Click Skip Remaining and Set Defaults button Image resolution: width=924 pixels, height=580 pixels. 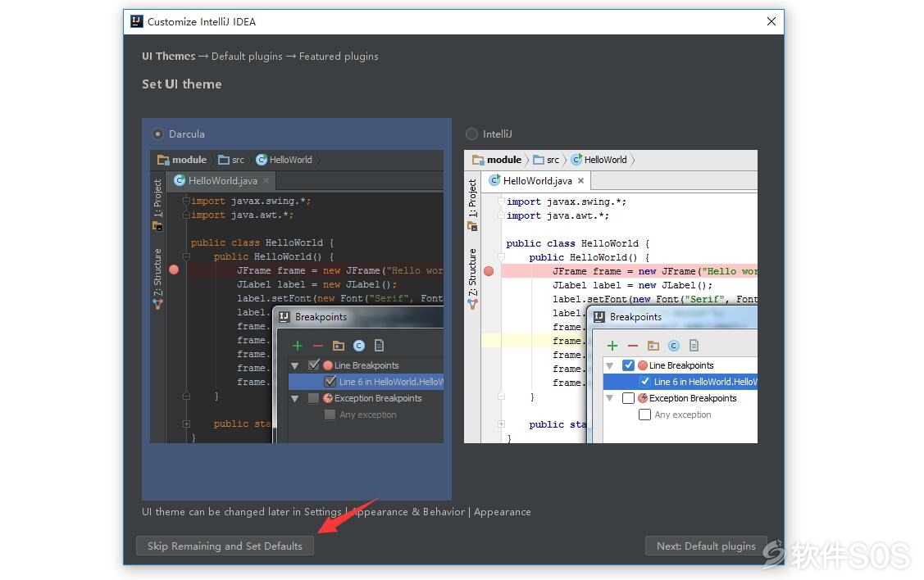pyautogui.click(x=225, y=546)
